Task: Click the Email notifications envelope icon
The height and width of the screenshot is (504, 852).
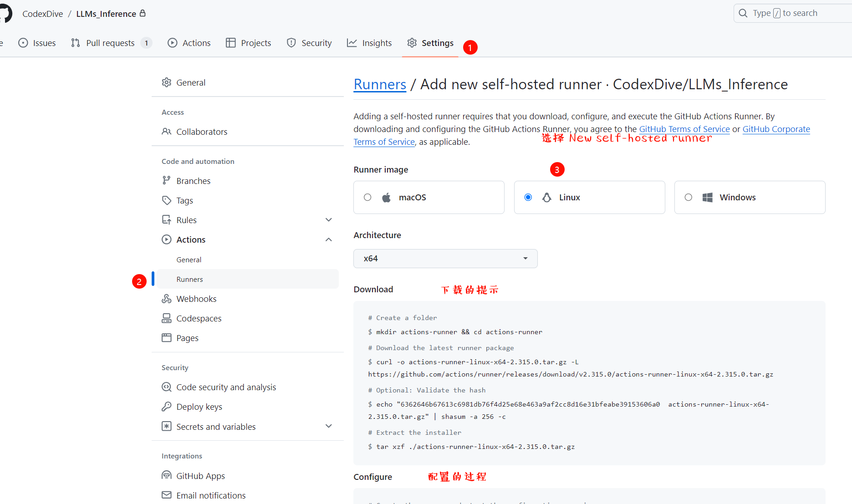Action: tap(167, 495)
